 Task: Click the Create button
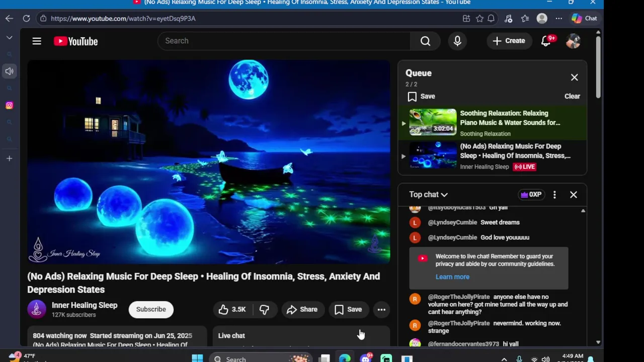point(509,41)
